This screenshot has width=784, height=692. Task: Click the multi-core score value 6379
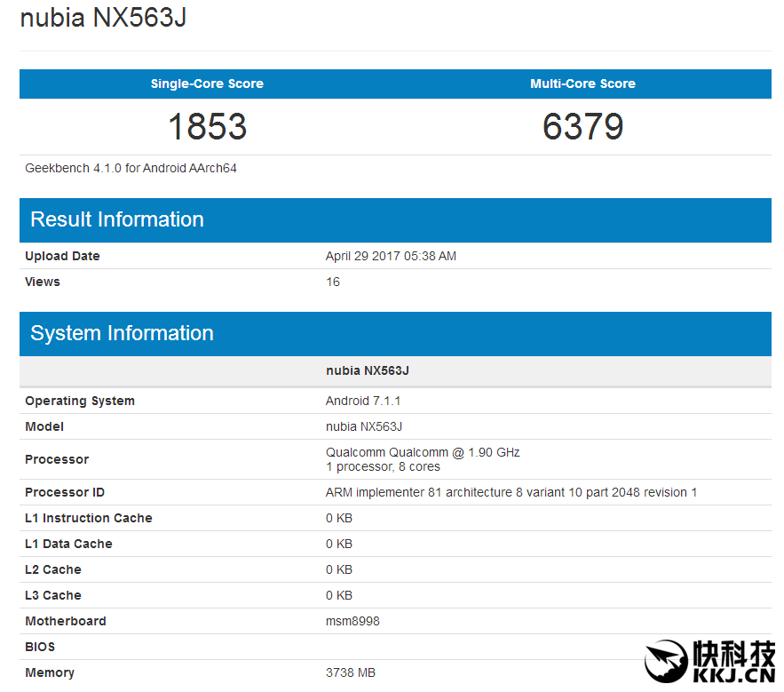point(582,127)
